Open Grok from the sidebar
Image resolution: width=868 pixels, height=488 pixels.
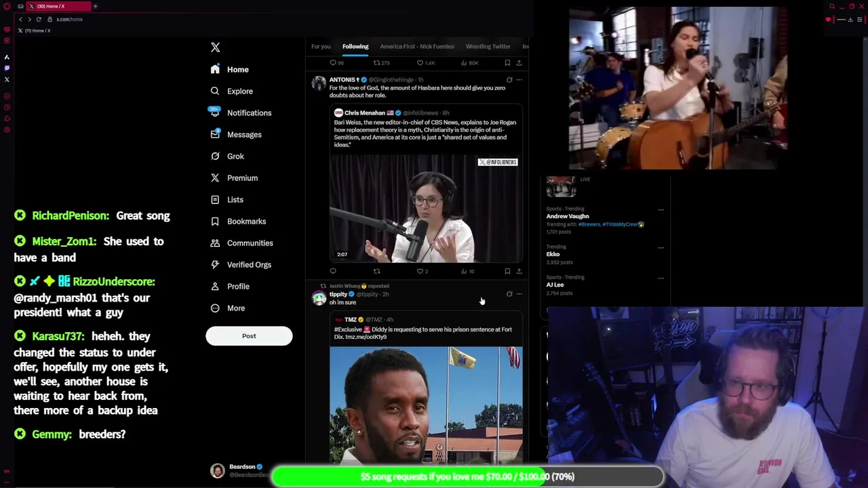227,156
